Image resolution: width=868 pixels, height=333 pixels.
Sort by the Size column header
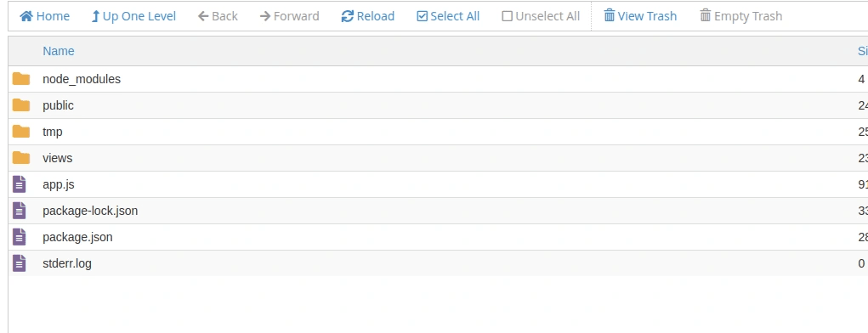pos(862,51)
